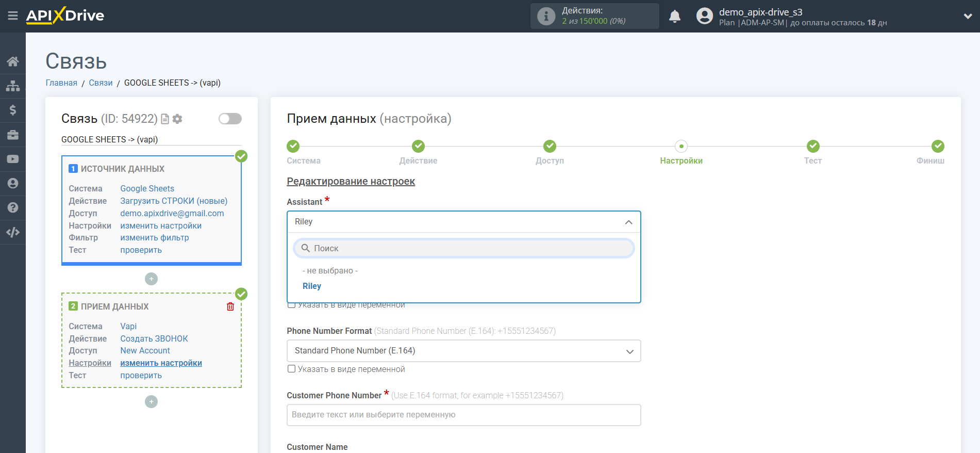This screenshot has width=980, height=453.
Task: Add a step after the data source block
Action: [151, 279]
